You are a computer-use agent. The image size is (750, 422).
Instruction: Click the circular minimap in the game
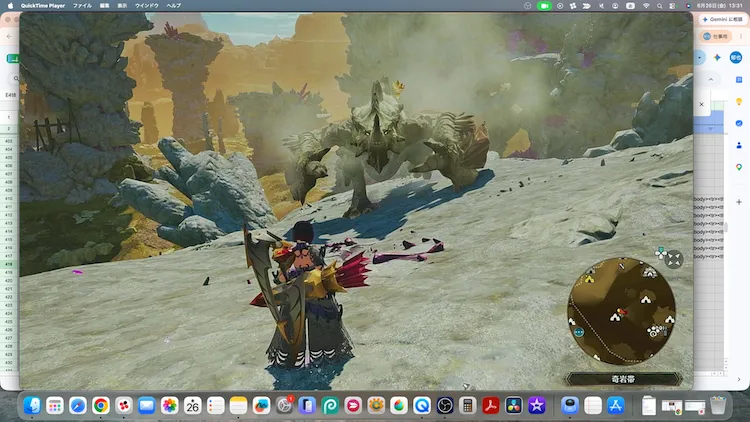pyautogui.click(x=621, y=311)
